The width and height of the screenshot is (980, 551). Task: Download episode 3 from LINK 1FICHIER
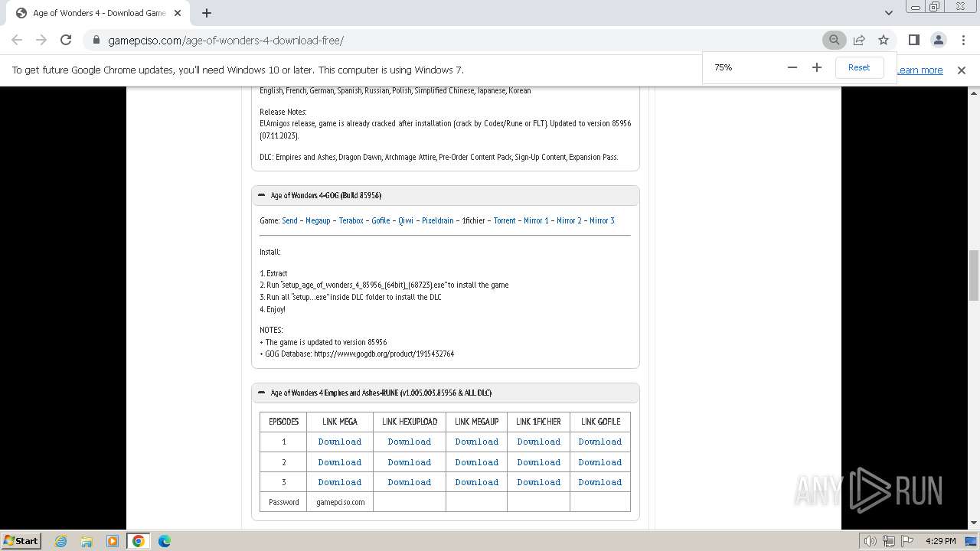coord(539,482)
